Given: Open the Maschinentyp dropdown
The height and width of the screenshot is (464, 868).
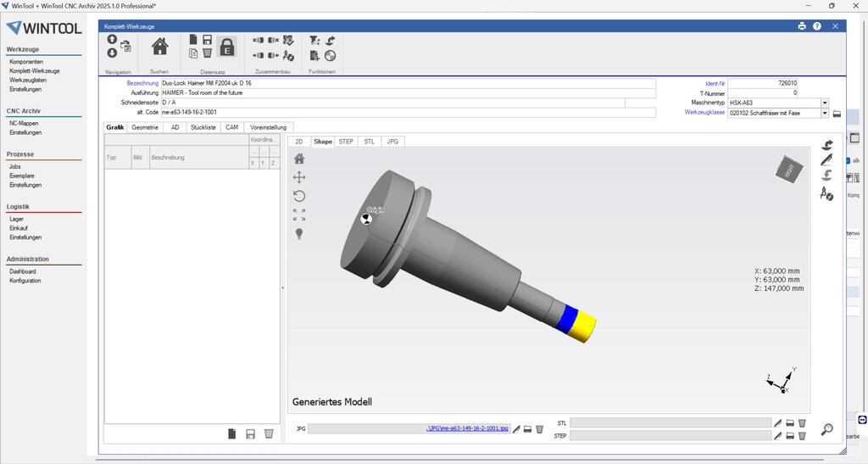Looking at the screenshot, I should point(825,103).
